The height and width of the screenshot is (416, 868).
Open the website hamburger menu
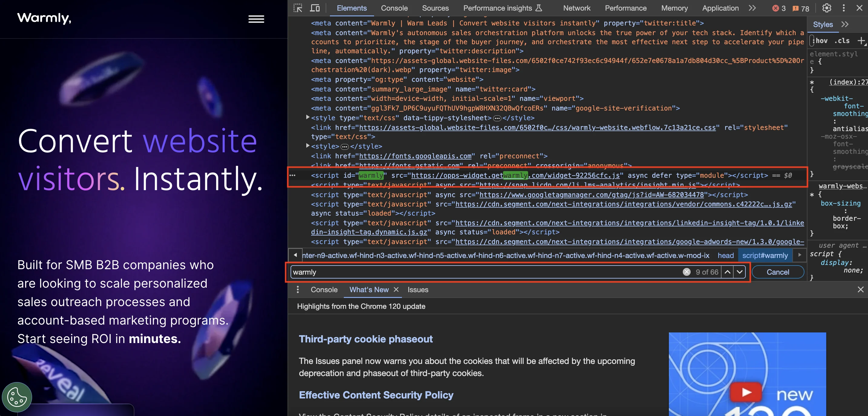point(256,19)
